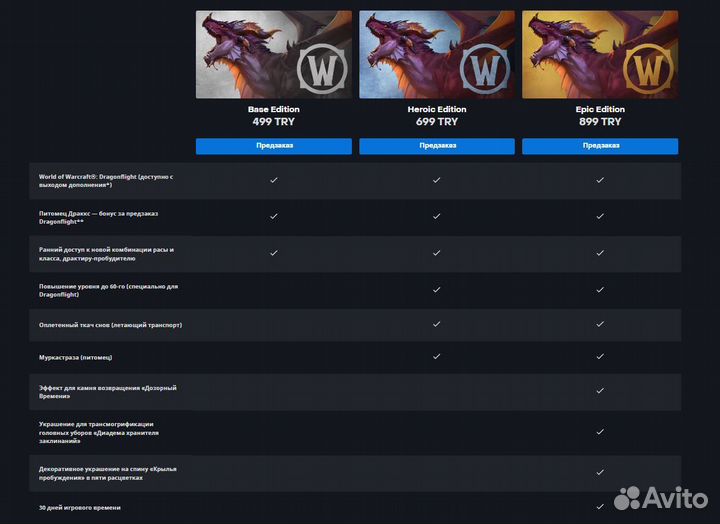
Task: Click the gold WoW logo on Epic Edition
Action: pyautogui.click(x=648, y=68)
